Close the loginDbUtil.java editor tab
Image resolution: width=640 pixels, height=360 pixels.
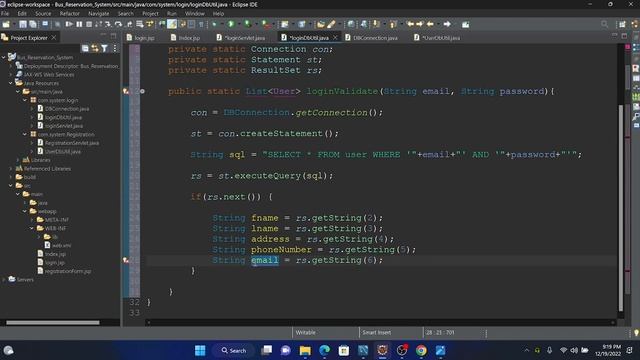[335, 38]
